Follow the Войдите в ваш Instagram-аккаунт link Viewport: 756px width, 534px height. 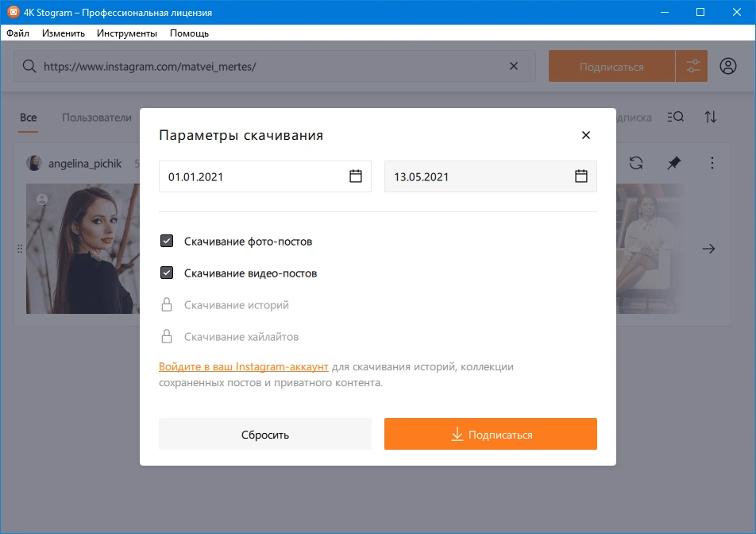244,366
